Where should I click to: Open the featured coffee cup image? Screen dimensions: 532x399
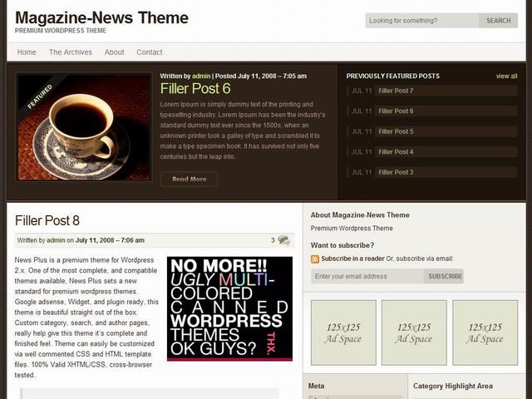coord(84,127)
